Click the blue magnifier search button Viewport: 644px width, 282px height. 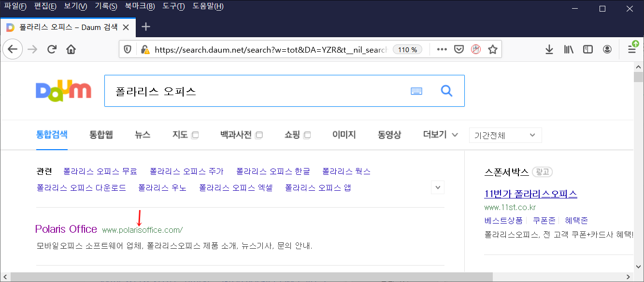click(x=447, y=90)
